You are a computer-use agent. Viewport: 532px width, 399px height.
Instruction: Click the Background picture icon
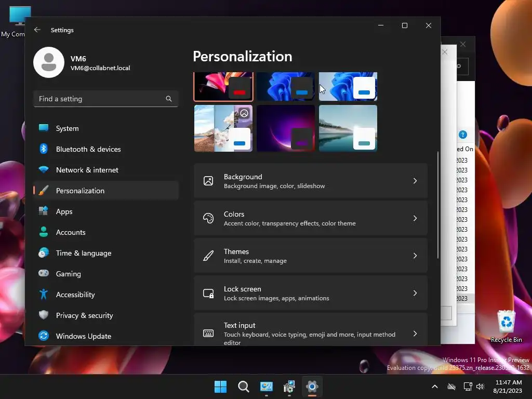(x=208, y=181)
